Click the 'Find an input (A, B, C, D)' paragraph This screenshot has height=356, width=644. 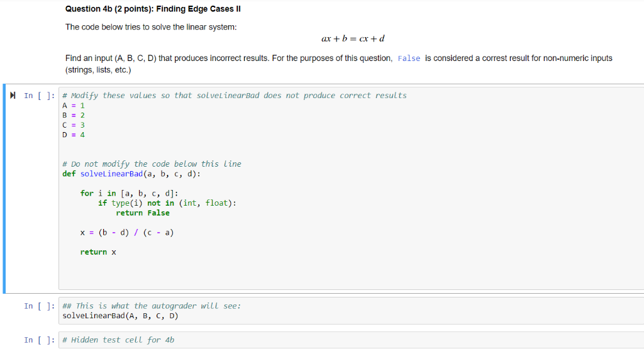(x=339, y=64)
